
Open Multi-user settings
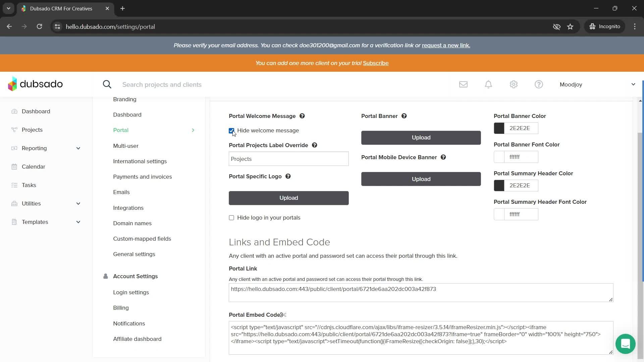126,146
